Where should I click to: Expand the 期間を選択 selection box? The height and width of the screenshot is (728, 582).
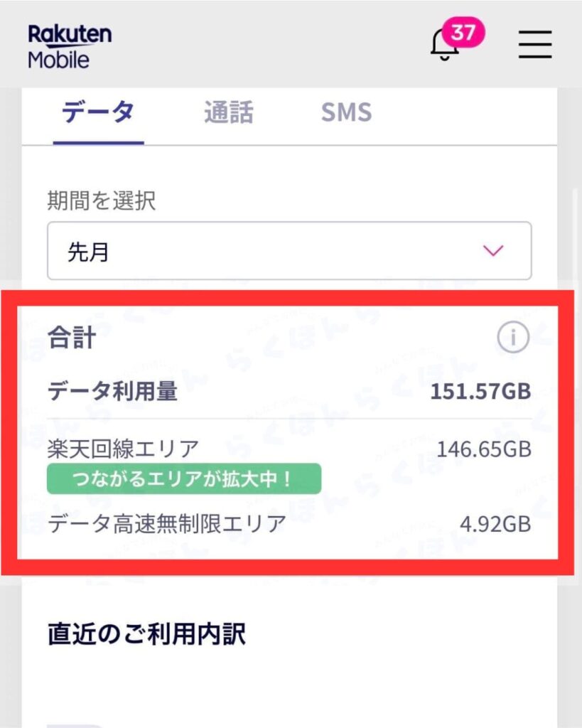pyautogui.click(x=286, y=250)
